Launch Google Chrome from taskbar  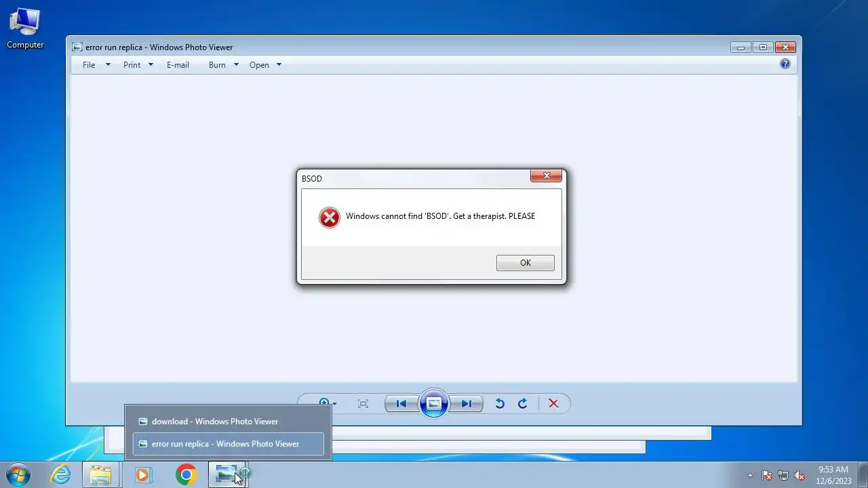click(x=186, y=474)
